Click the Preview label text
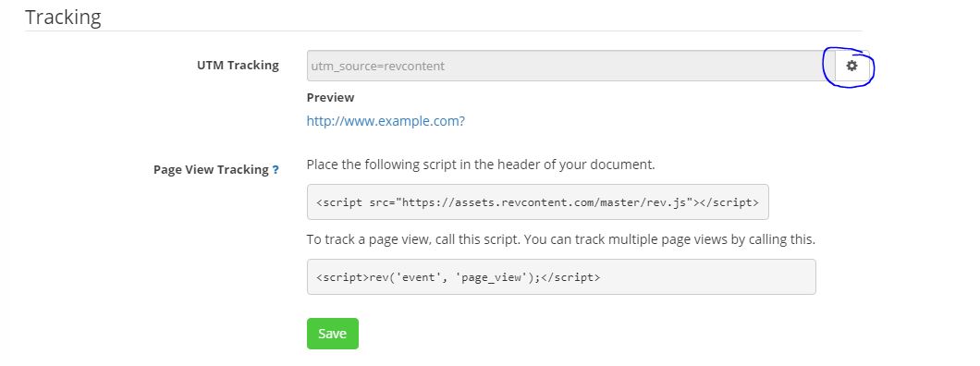This screenshot has height=366, width=980. [331, 97]
